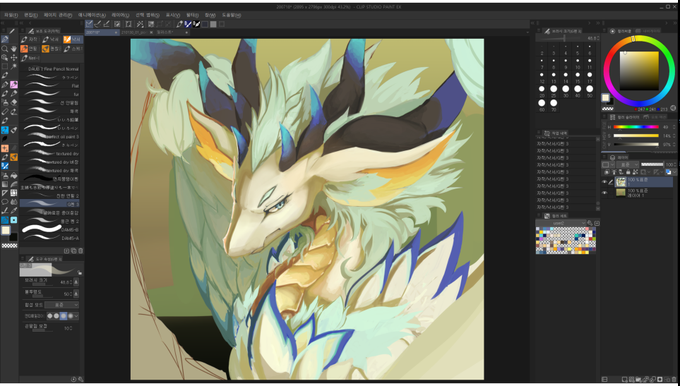
Task: Choose the perfect oil paint 3 brush
Action: (x=50, y=137)
